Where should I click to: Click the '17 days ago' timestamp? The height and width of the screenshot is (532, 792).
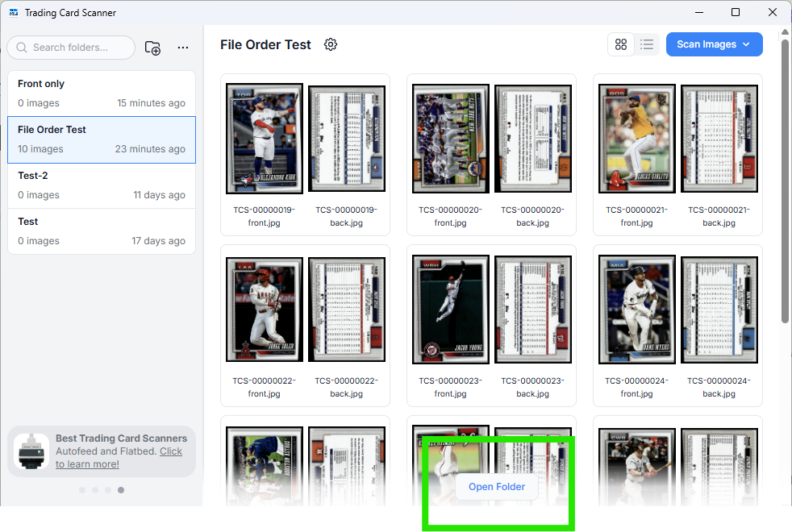coord(159,241)
